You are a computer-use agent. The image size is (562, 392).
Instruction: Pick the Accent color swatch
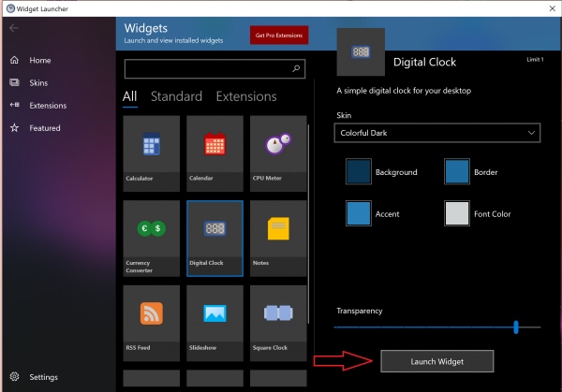pos(359,213)
